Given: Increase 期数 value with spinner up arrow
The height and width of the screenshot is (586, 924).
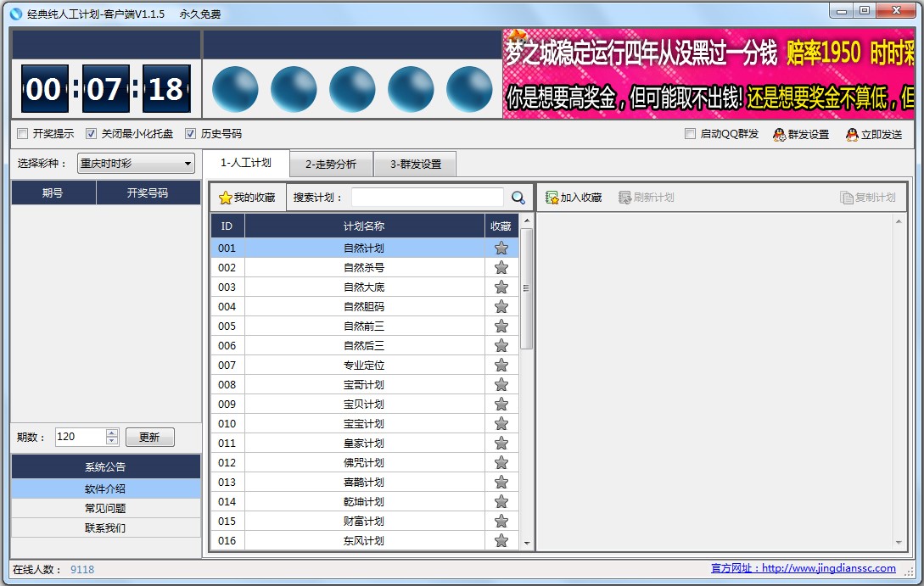Looking at the screenshot, I should point(114,432).
